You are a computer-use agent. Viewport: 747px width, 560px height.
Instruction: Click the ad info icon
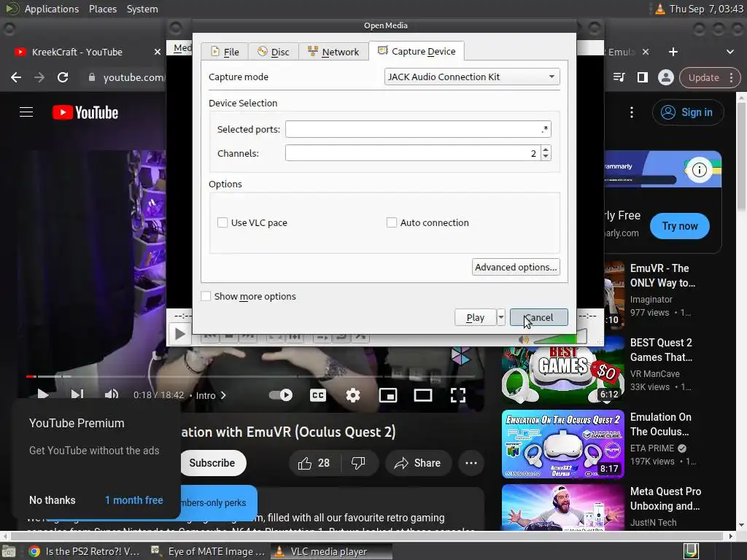coord(699,170)
